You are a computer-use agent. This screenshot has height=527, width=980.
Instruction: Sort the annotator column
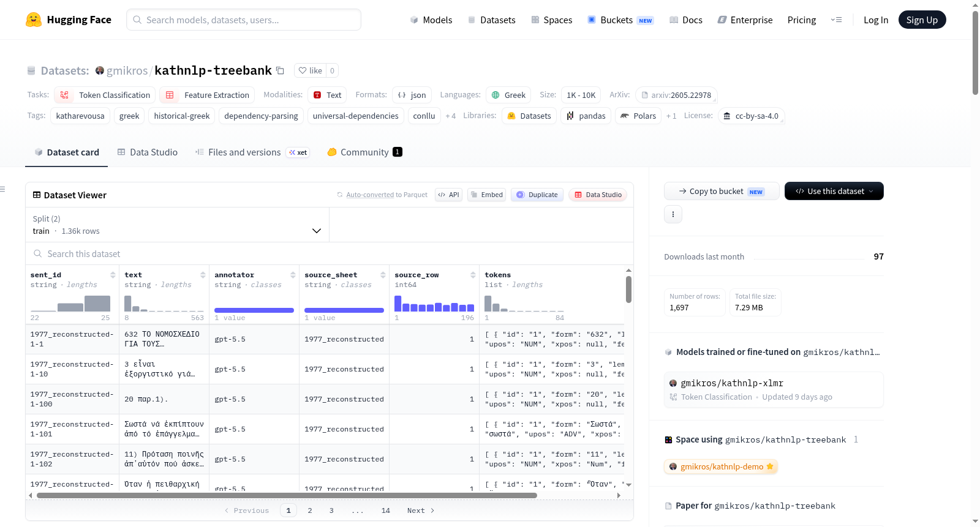293,275
